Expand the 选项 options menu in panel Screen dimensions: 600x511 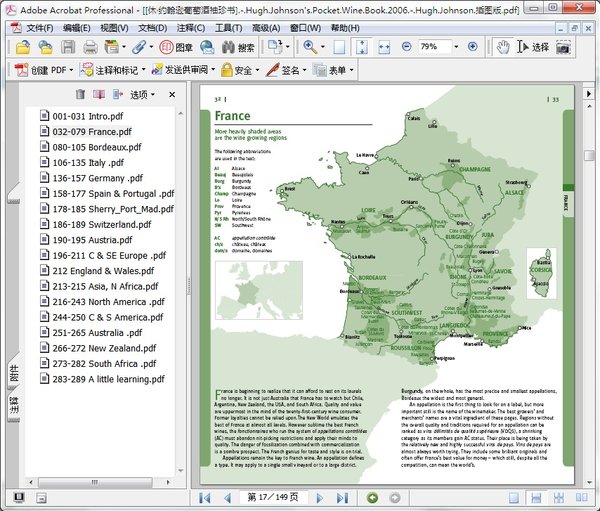point(141,94)
